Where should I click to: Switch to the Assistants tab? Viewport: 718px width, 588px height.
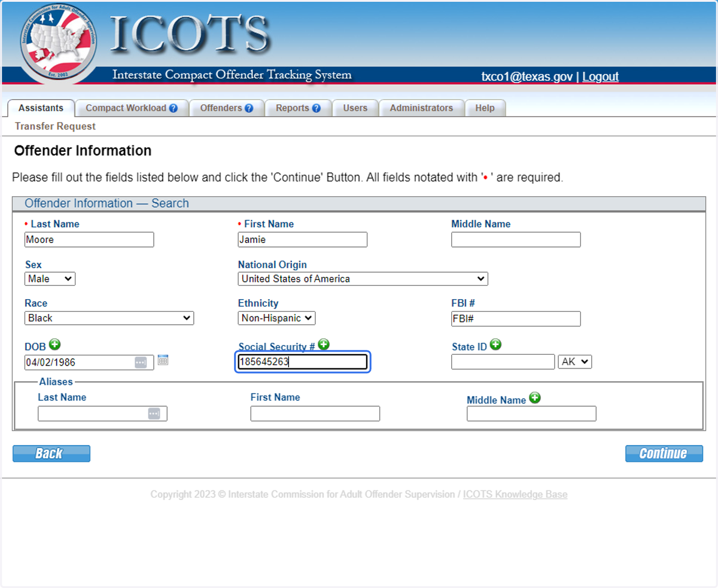[x=41, y=108]
